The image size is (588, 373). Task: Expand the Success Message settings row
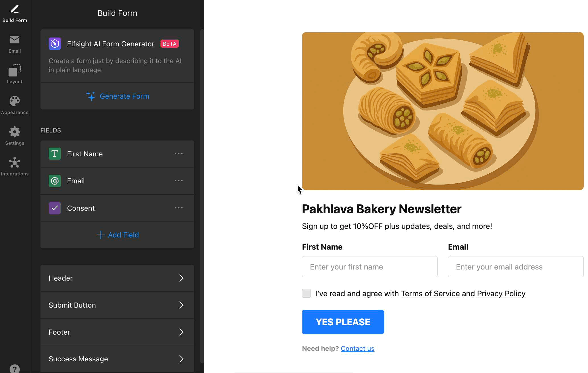pos(117,359)
